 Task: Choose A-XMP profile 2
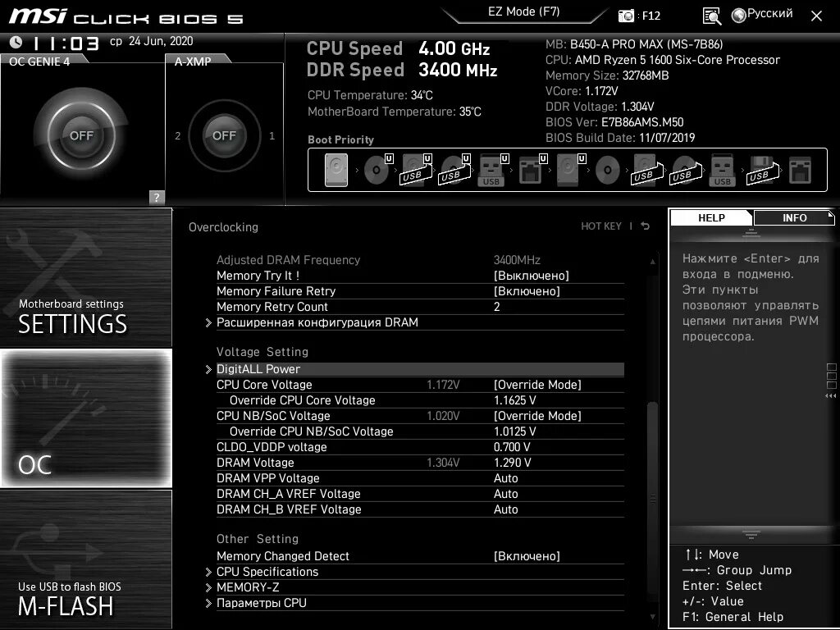178,136
